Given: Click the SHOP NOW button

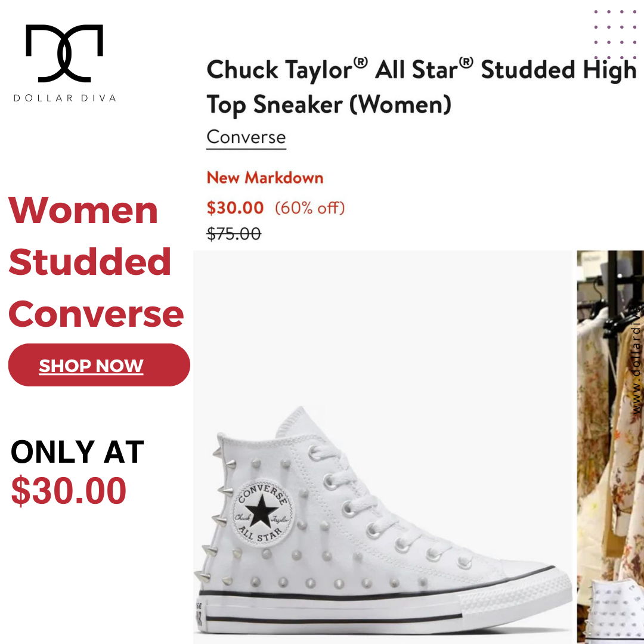Looking at the screenshot, I should click(x=99, y=365).
